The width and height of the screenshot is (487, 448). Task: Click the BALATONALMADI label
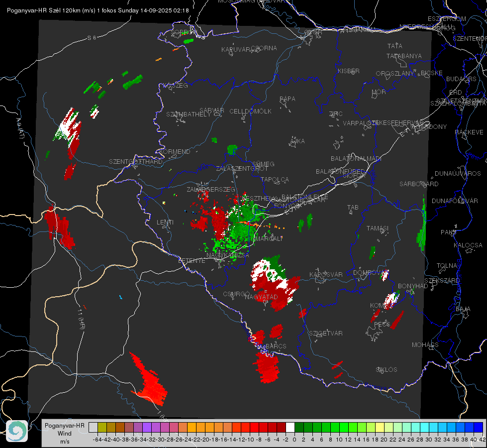[x=356, y=159]
